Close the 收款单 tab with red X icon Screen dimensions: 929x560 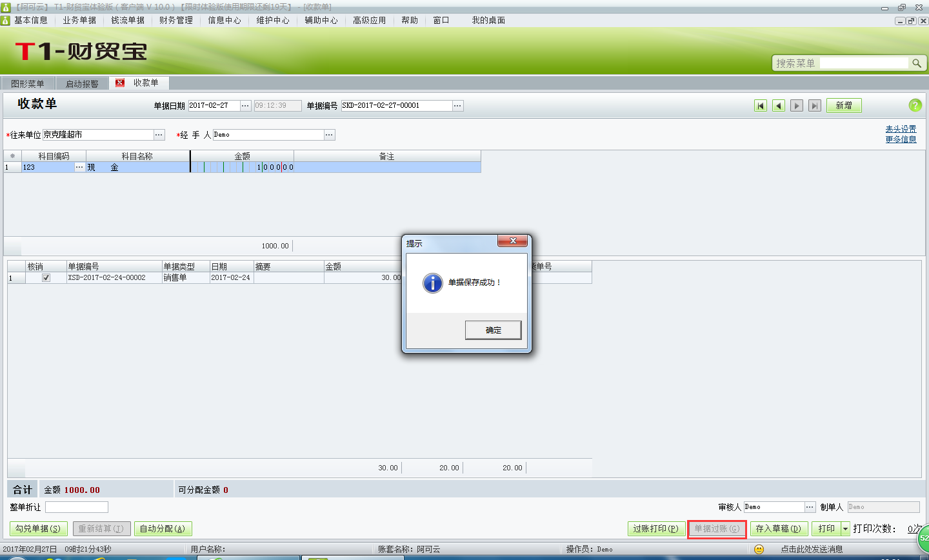pyautogui.click(x=120, y=83)
